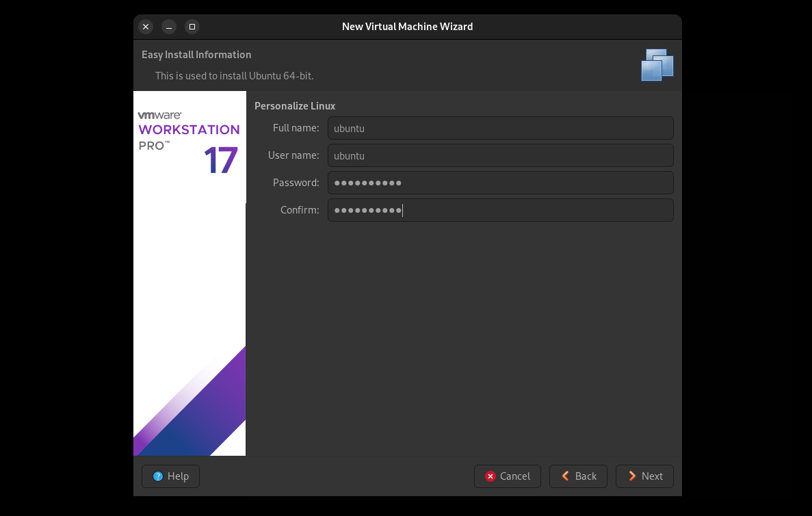
Task: Close the New Virtual Machine Wizard window
Action: click(146, 27)
